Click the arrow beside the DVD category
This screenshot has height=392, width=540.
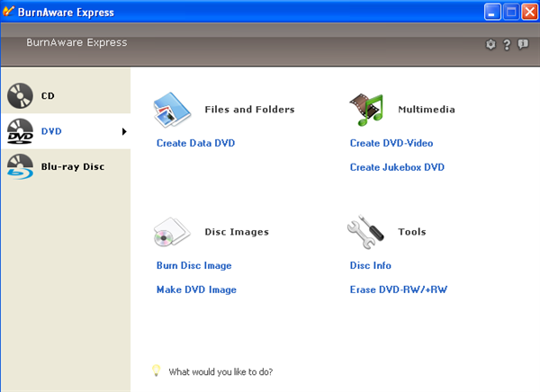pos(123,132)
